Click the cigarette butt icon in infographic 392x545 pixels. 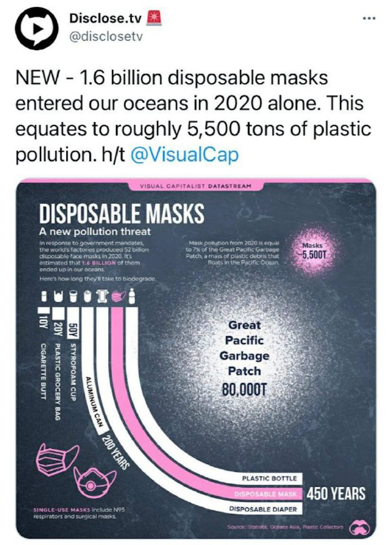[44, 296]
